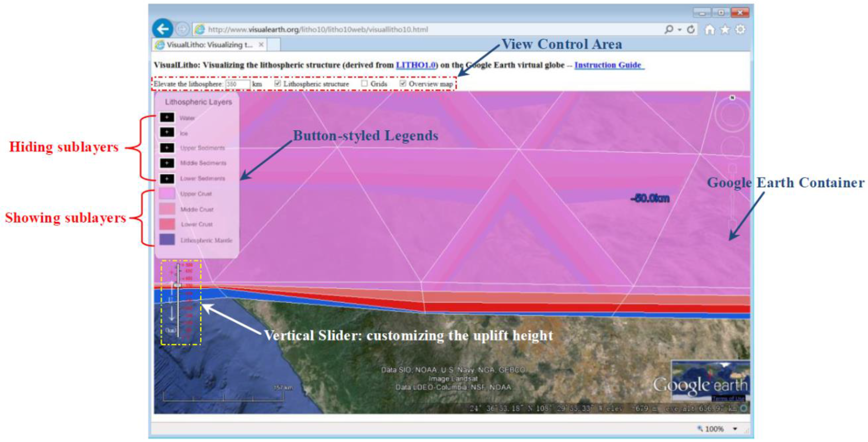Expand the address bar search dropdown arrow
The height and width of the screenshot is (442, 868).
(680, 30)
